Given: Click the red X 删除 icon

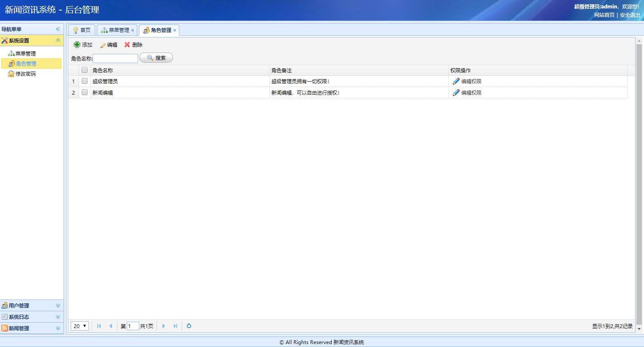Looking at the screenshot, I should [127, 45].
